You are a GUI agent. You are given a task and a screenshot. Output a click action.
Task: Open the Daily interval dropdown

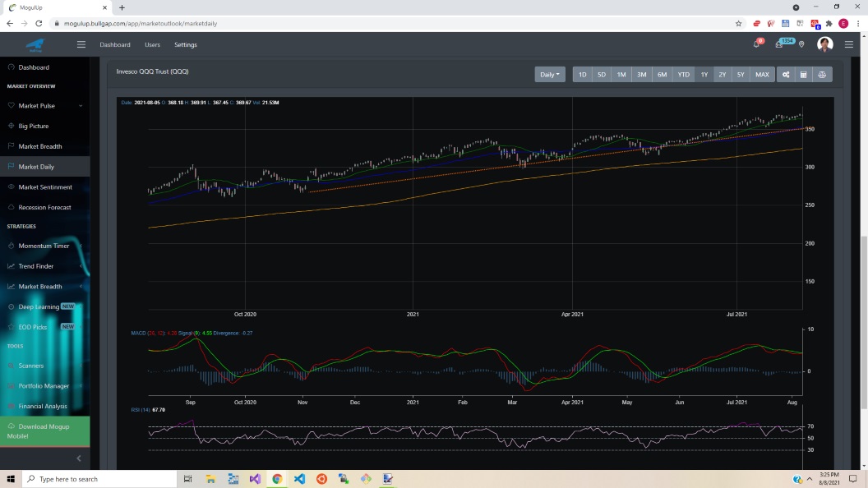pyautogui.click(x=550, y=75)
